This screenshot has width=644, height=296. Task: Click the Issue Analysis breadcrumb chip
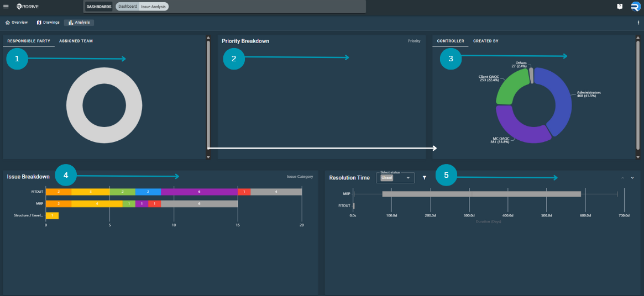click(154, 7)
